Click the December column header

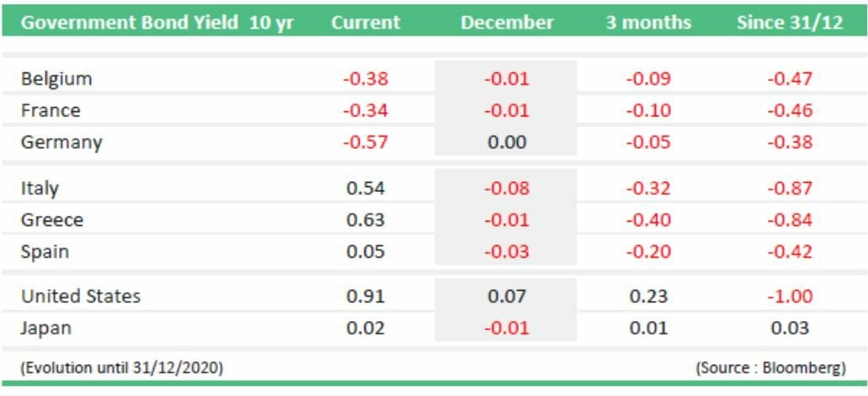(507, 23)
